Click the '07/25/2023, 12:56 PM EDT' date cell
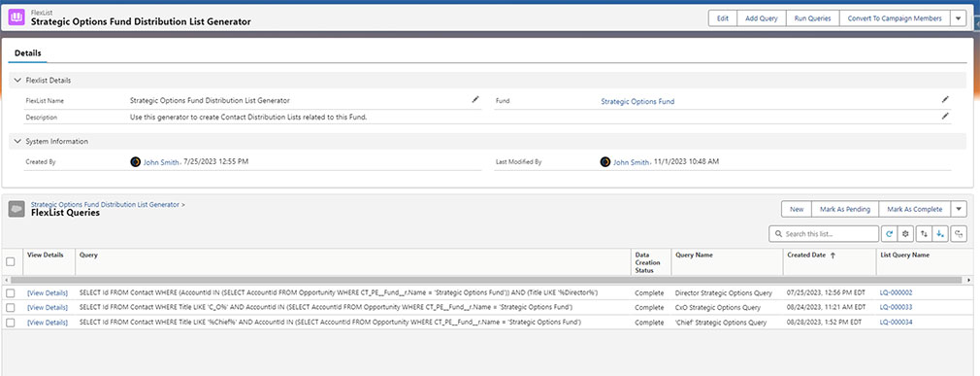 click(x=827, y=292)
